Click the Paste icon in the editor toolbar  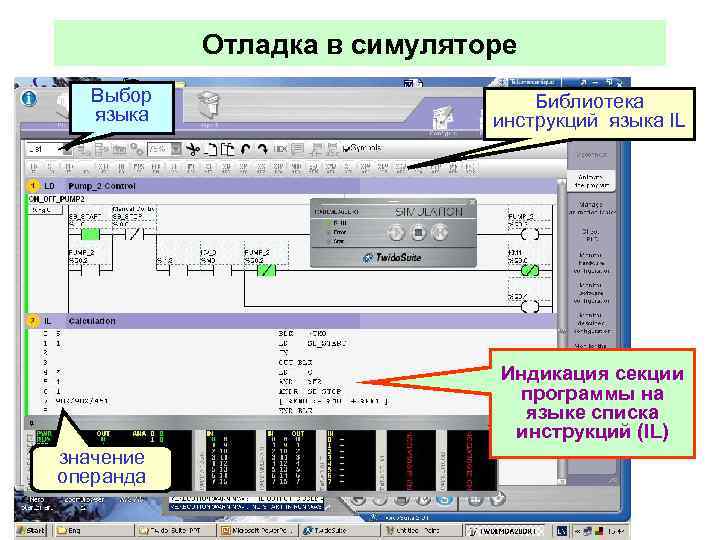[x=227, y=149]
